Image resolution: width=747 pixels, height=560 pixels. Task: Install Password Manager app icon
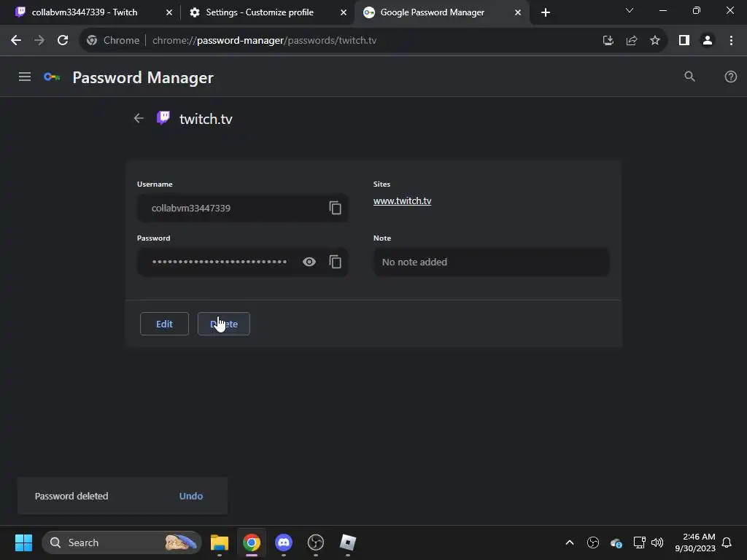pos(608,41)
